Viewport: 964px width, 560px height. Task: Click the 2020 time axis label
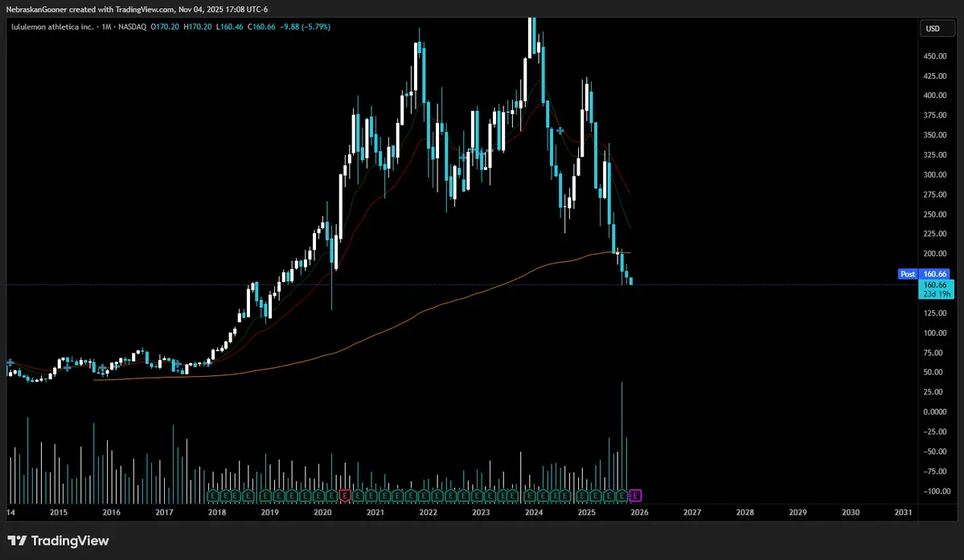[322, 513]
